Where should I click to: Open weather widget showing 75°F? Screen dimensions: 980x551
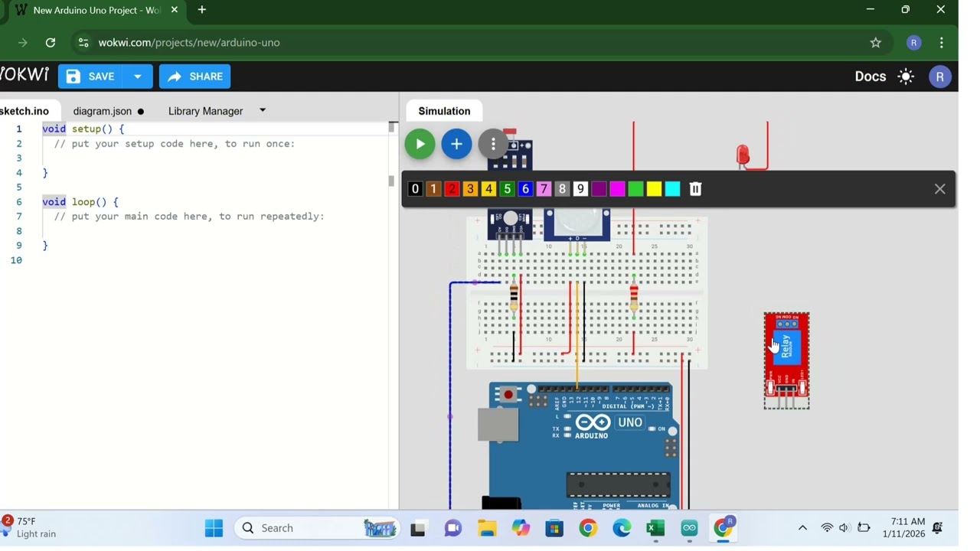coord(31,527)
